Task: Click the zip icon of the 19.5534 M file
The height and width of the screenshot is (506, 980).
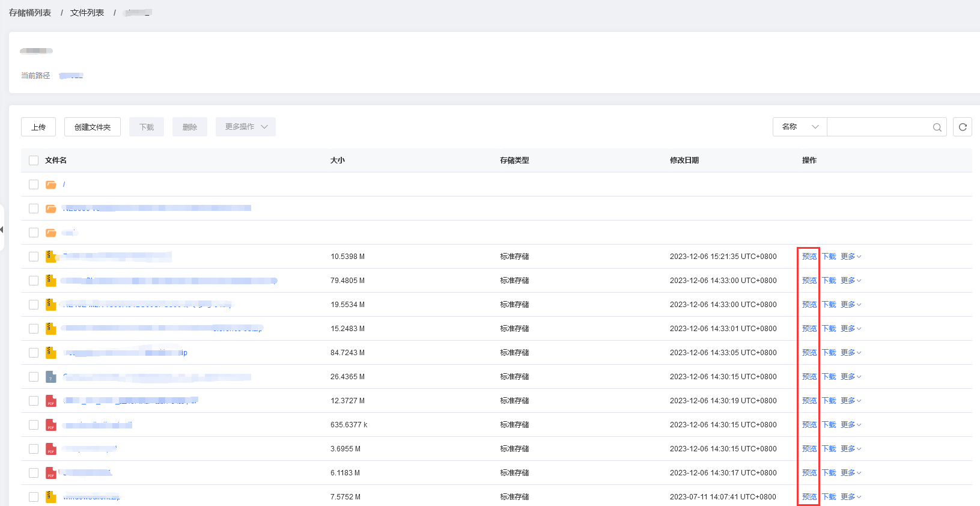Action: (51, 305)
